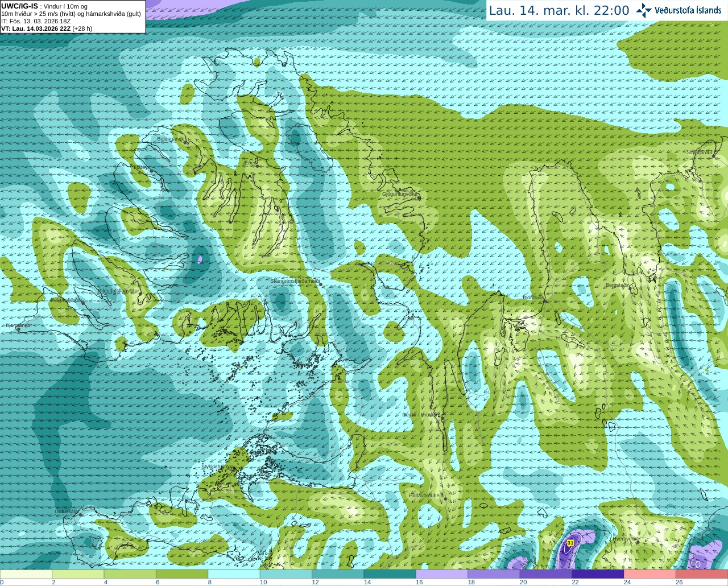Select the 12–14 m/s teal legend swatch
This screenshot has width=728, height=586.
[x=338, y=574]
